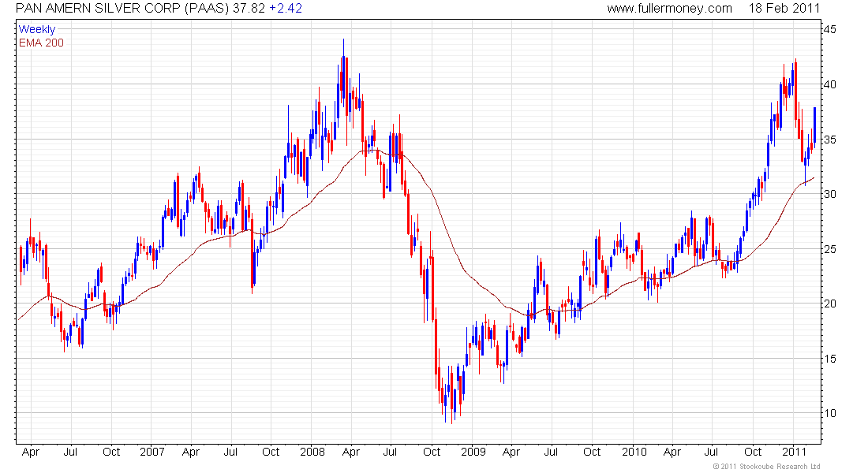Click the EMA 200 indicator label

point(41,43)
